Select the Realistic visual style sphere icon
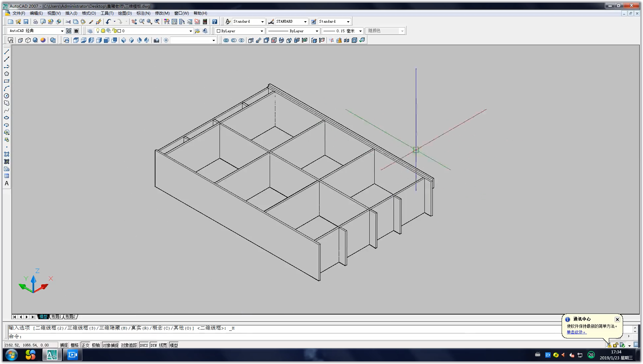The image size is (643, 364). pos(36,40)
